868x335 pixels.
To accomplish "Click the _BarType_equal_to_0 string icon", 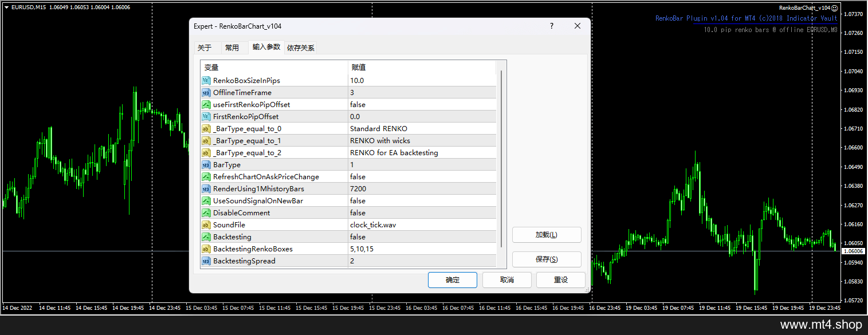I will point(206,129).
